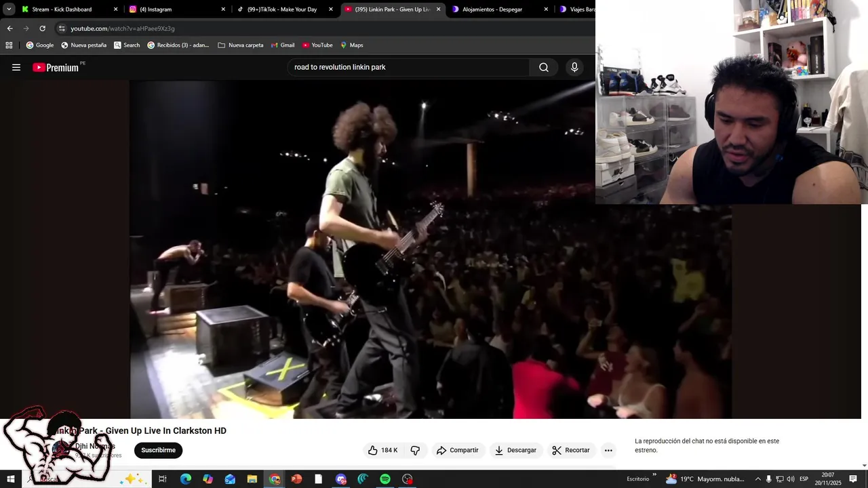Go back with browser back arrow
The width and height of the screenshot is (868, 488).
point(9,28)
